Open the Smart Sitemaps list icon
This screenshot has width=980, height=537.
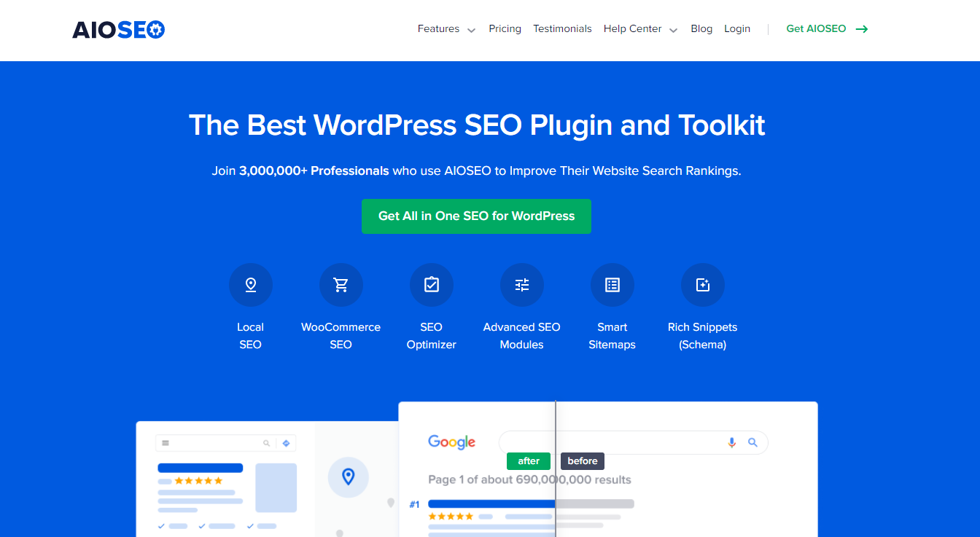coord(612,285)
